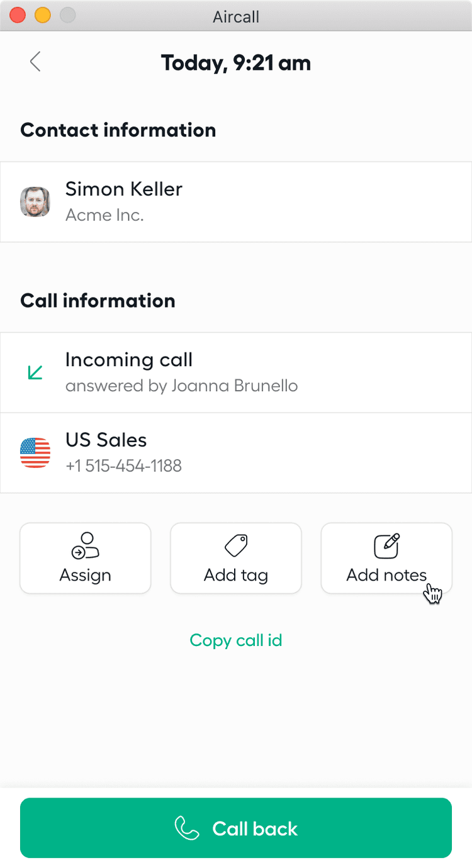Open the Simon Keller contact name
The height and width of the screenshot is (868, 472).
(x=124, y=189)
